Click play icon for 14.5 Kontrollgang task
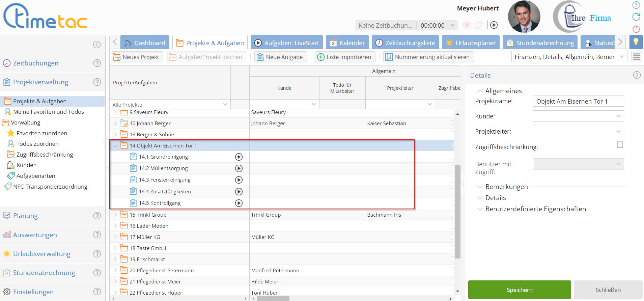 click(x=239, y=203)
